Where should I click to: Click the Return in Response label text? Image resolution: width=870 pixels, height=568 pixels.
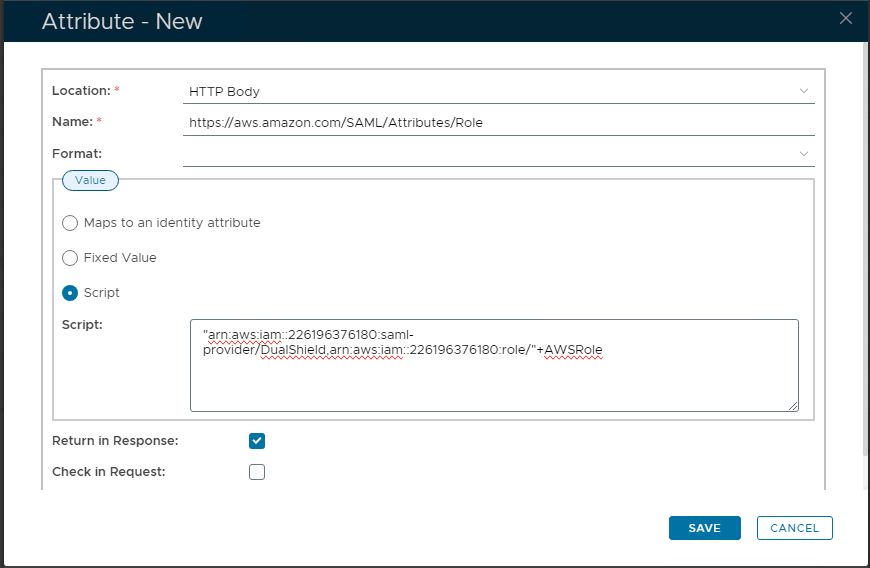(115, 441)
